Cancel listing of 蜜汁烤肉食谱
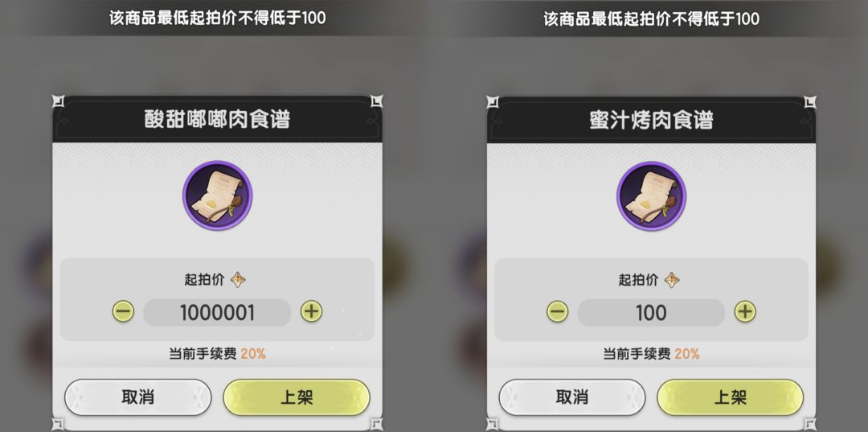This screenshot has width=868, height=432. [x=572, y=397]
